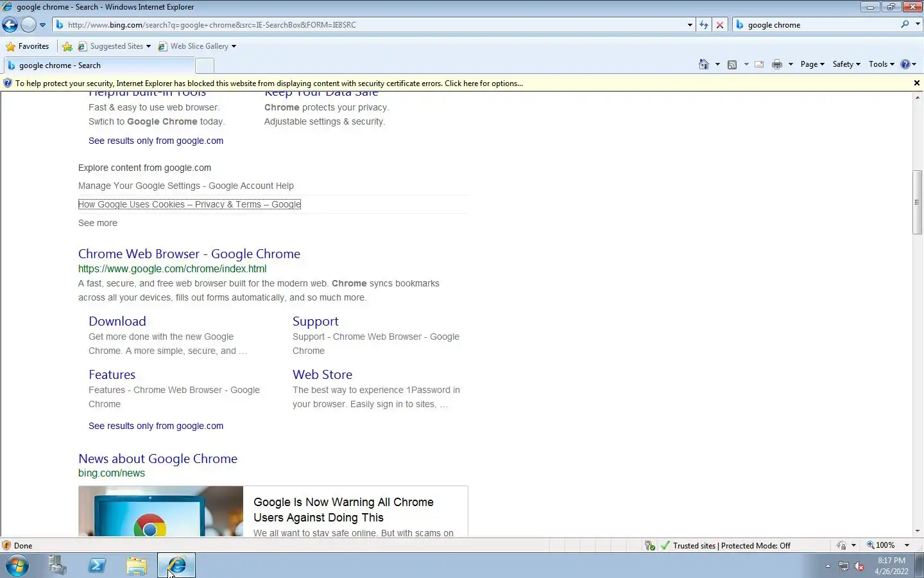Viewport: 924px width, 578px height.
Task: Launch Windows PowerShell from the taskbar
Action: point(97,565)
